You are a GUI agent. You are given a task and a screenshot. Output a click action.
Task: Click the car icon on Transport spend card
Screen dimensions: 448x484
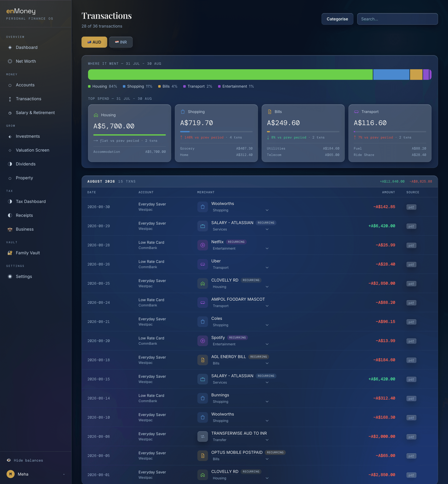(x=356, y=112)
